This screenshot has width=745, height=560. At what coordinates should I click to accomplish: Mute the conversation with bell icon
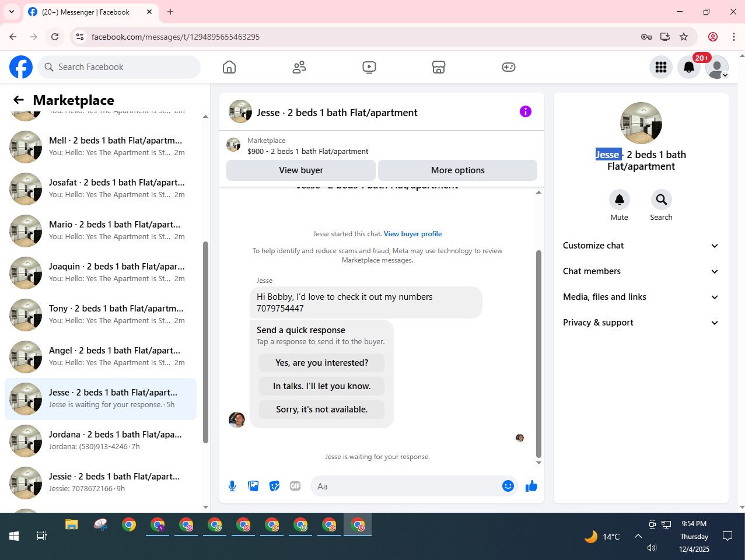[x=620, y=199]
